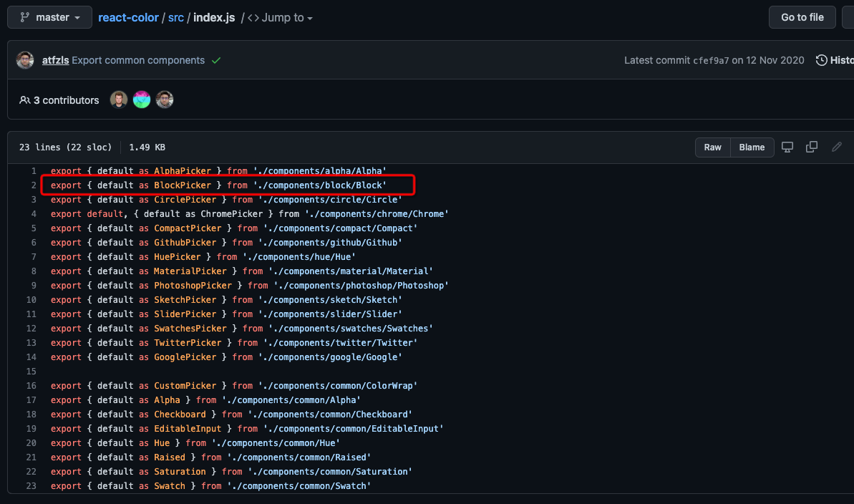Click the 23 lines (22 sloc) text

(x=65, y=147)
